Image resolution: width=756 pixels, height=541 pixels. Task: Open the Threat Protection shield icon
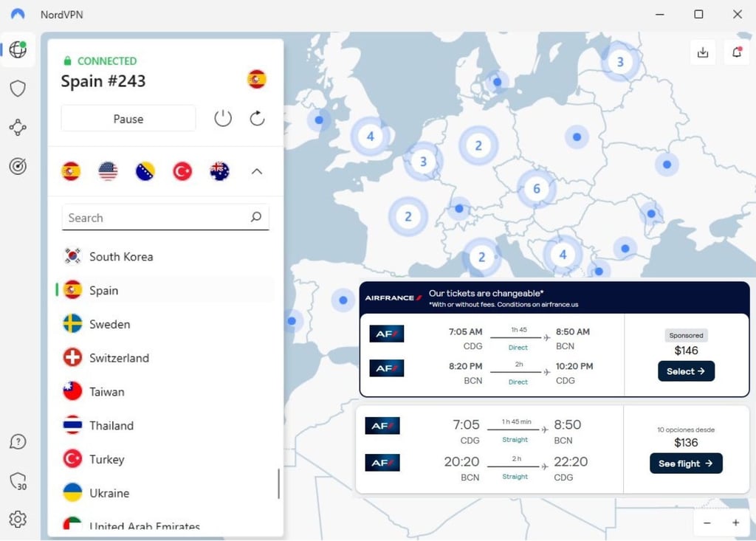(18, 89)
